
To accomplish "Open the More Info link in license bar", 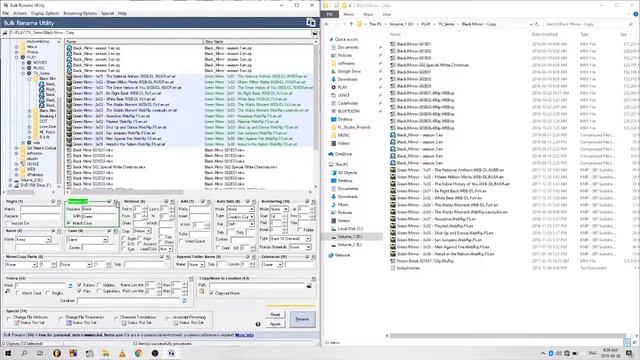I will (244, 335).
